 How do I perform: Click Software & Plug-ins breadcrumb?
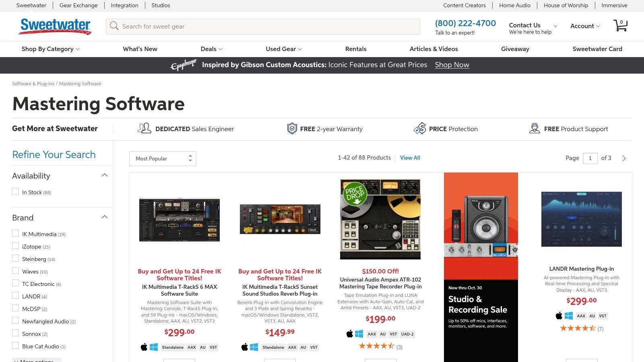pyautogui.click(x=33, y=84)
